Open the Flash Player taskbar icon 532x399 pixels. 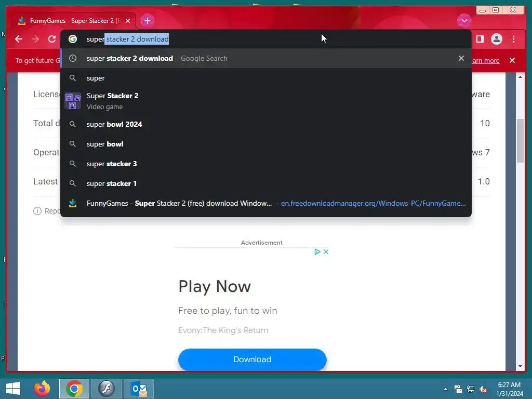point(107,389)
